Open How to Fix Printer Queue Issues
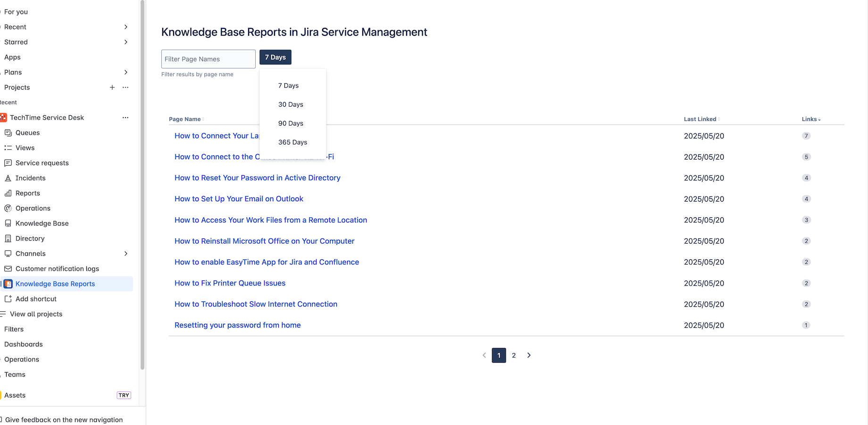Screen dimensions: 868x425 [230, 283]
